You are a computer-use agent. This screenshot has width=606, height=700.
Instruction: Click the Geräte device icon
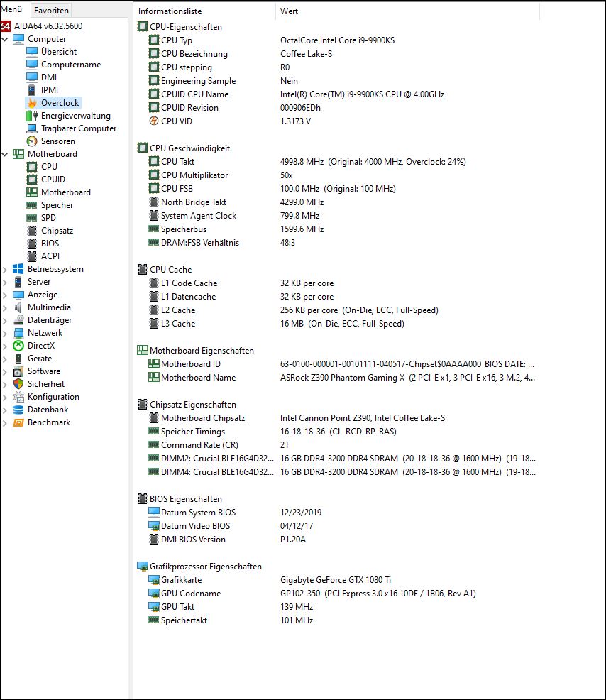tap(18, 359)
